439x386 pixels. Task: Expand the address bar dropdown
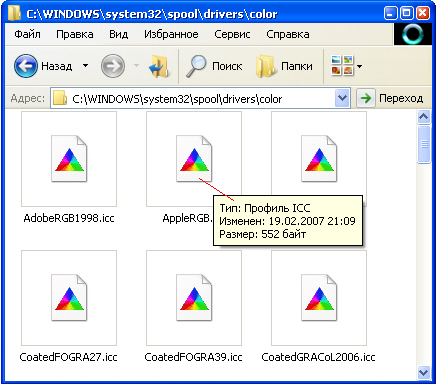coord(342,98)
